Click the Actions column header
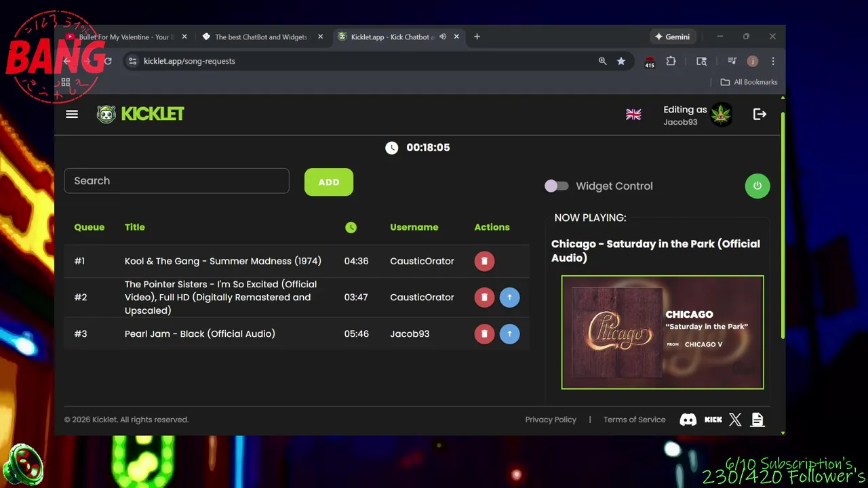868x488 pixels. pos(492,227)
